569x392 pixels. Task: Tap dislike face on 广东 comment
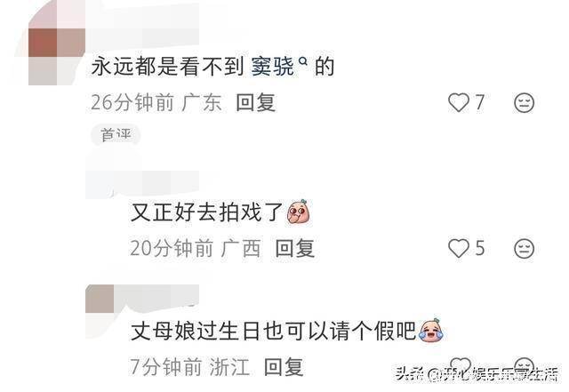(x=524, y=103)
